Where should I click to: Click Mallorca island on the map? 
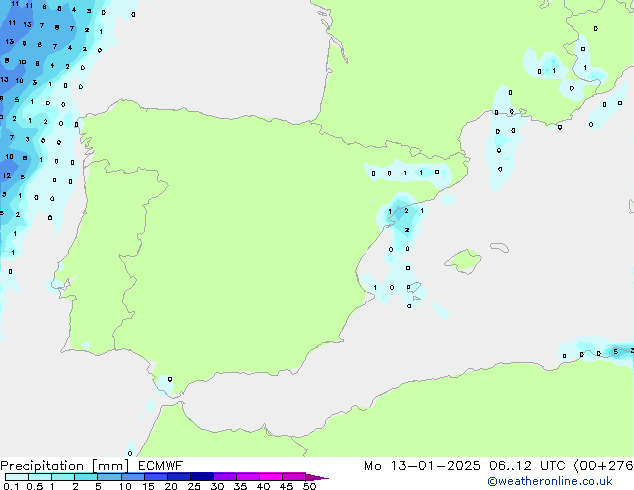click(x=464, y=261)
